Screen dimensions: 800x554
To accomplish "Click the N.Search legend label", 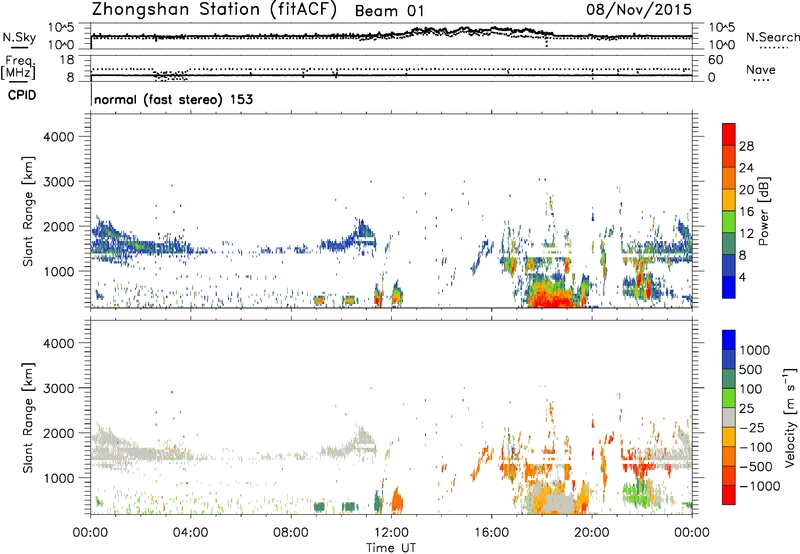I will 772,37.
